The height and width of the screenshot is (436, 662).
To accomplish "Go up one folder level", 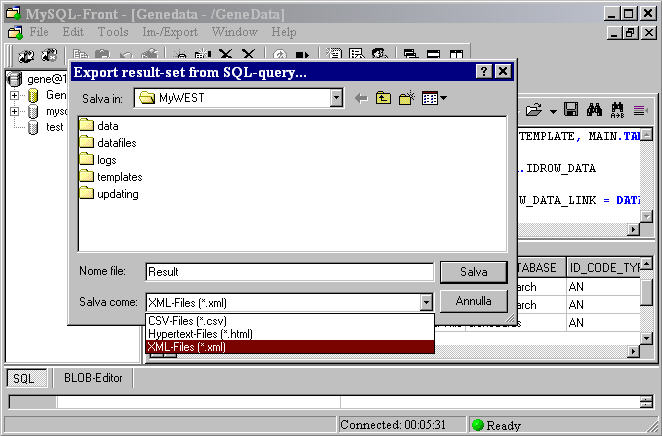I will click(383, 98).
